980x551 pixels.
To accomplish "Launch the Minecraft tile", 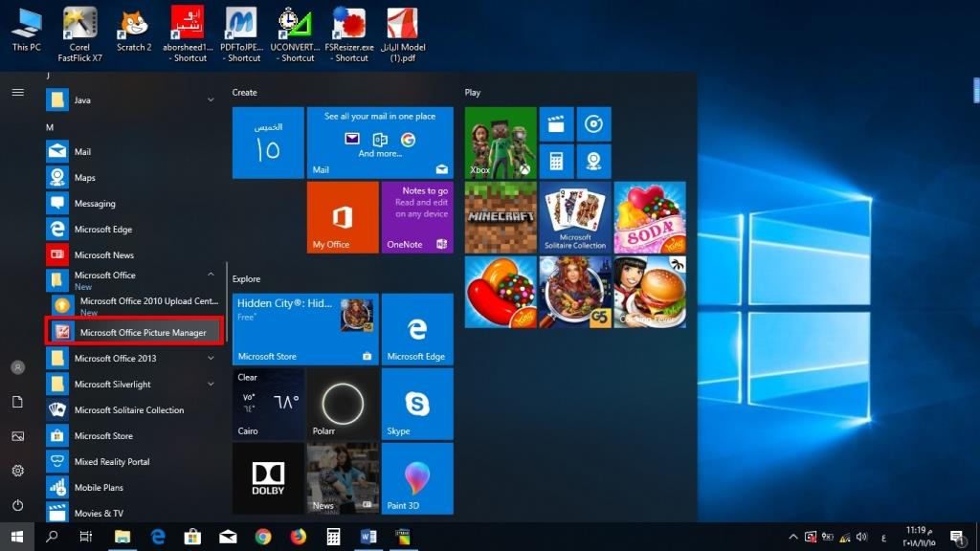I will (501, 217).
